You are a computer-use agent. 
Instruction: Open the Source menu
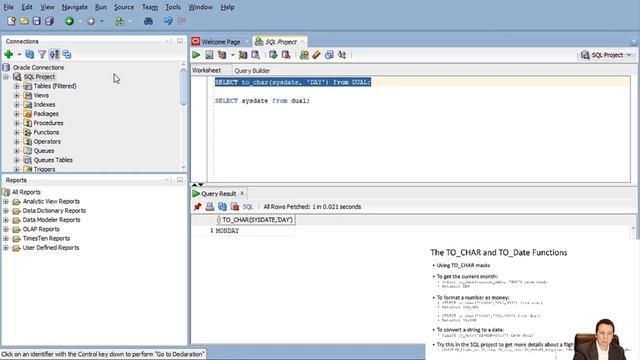click(x=124, y=7)
